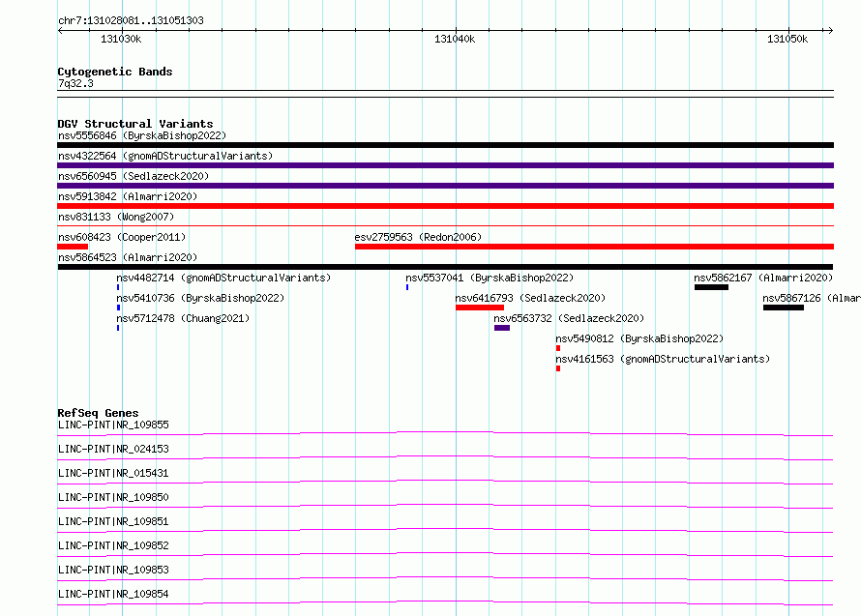Viewport: 861px width, 616px height.
Task: Open the nsv831133 (Wong2007) variant label
Action: pyautogui.click(x=116, y=217)
